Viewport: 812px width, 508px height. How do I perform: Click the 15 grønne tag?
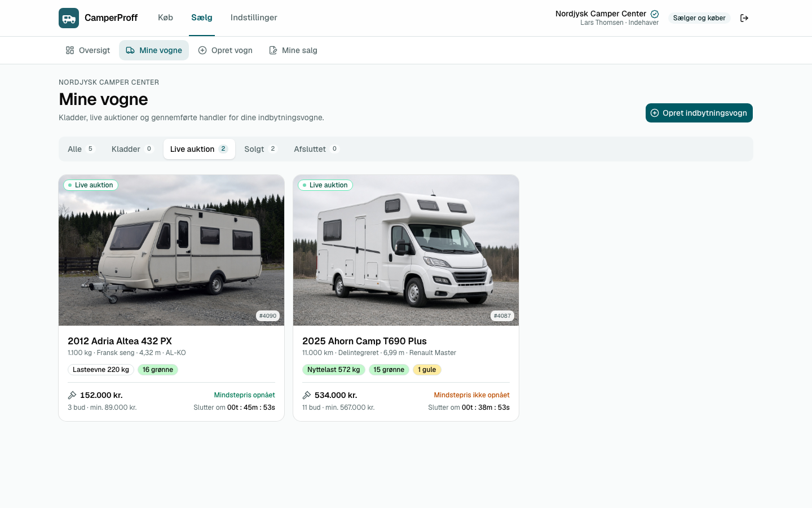[x=389, y=370]
